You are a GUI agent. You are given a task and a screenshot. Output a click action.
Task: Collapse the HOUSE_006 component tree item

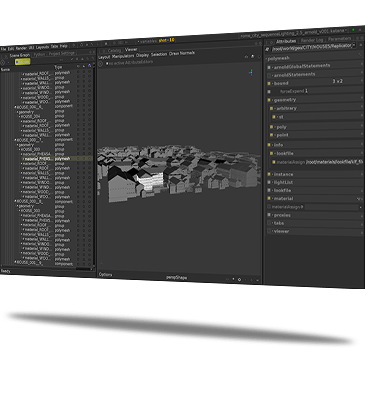click(15, 107)
